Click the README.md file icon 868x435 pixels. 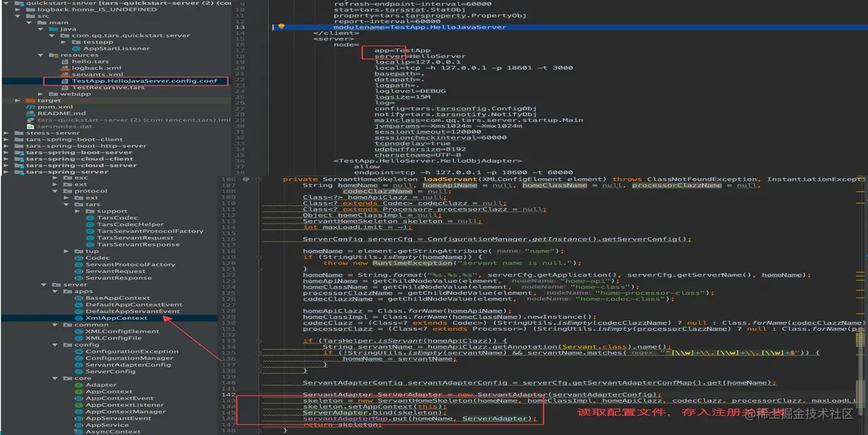point(31,113)
